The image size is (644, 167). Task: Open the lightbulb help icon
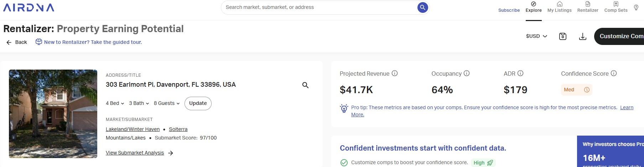click(x=636, y=7)
